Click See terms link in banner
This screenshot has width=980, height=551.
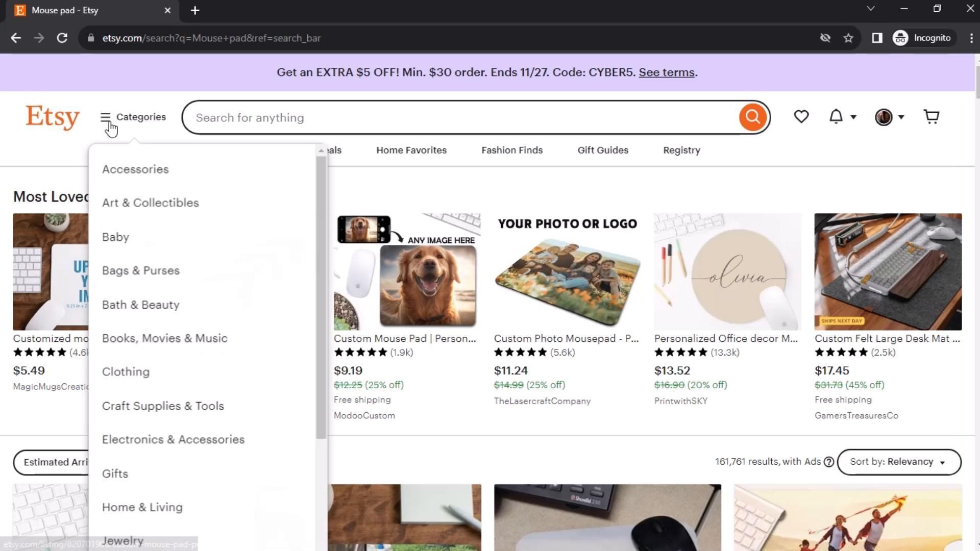pyautogui.click(x=666, y=72)
